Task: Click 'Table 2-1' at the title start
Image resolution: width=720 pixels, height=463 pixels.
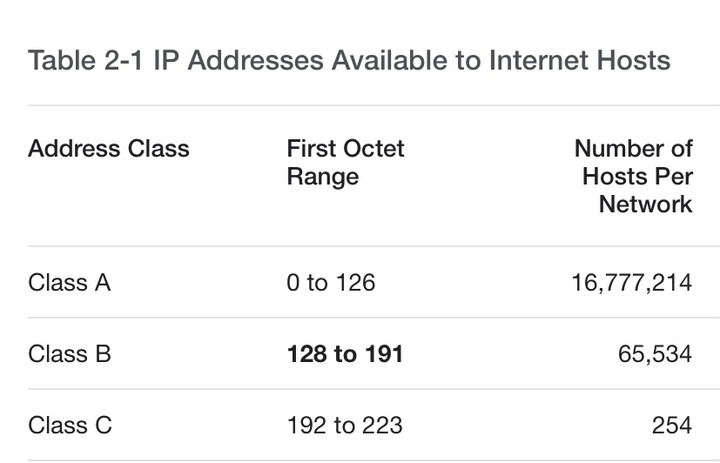Action: [85, 60]
